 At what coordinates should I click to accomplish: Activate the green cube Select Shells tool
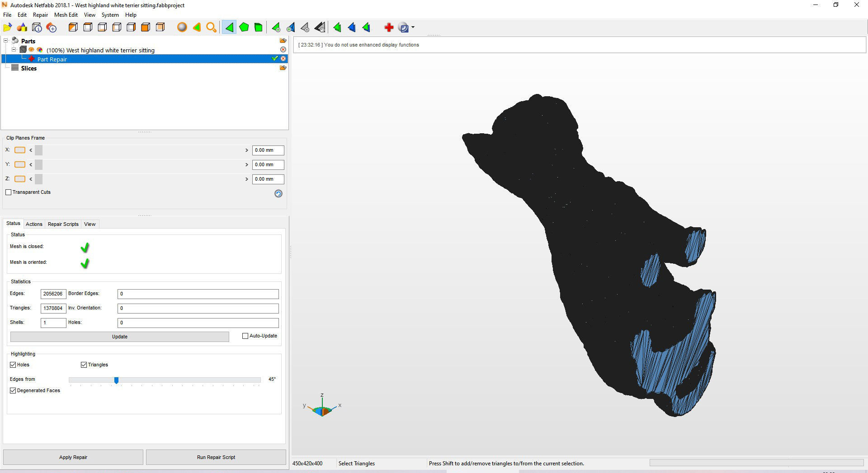tap(258, 28)
